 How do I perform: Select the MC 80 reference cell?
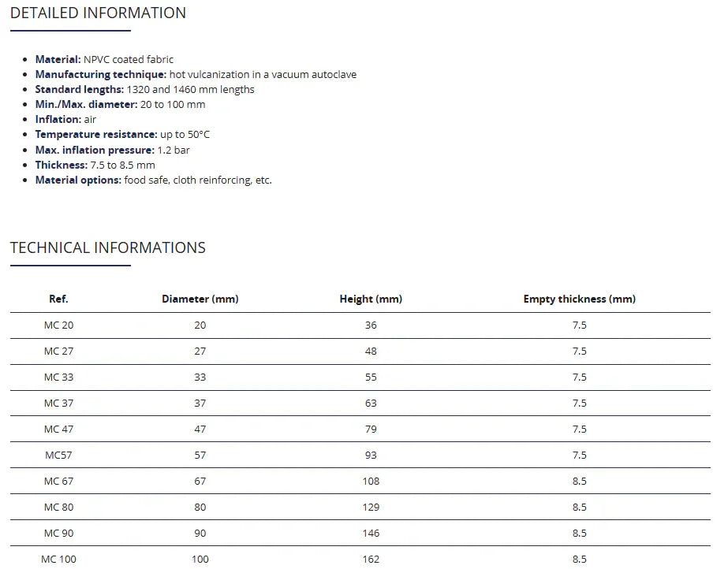pos(58,508)
